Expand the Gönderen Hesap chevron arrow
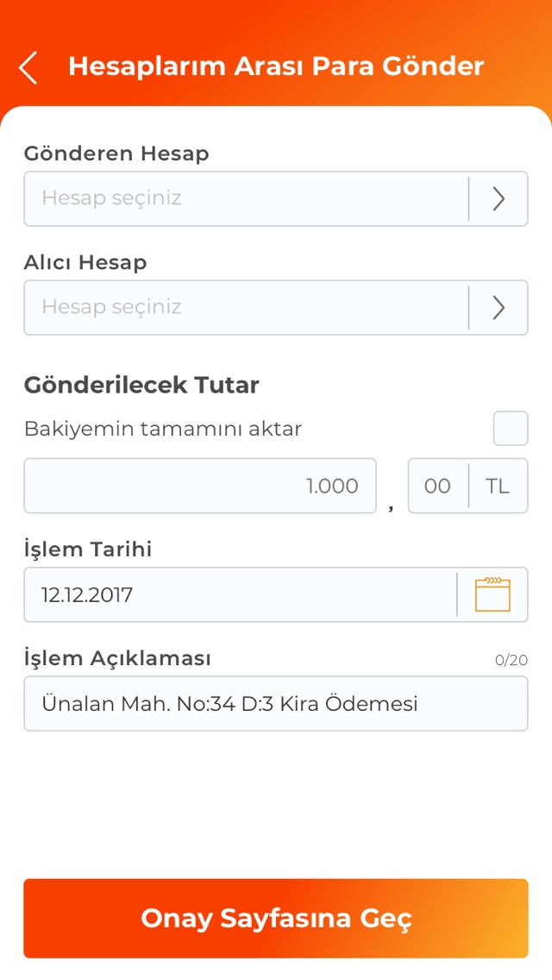 (499, 199)
